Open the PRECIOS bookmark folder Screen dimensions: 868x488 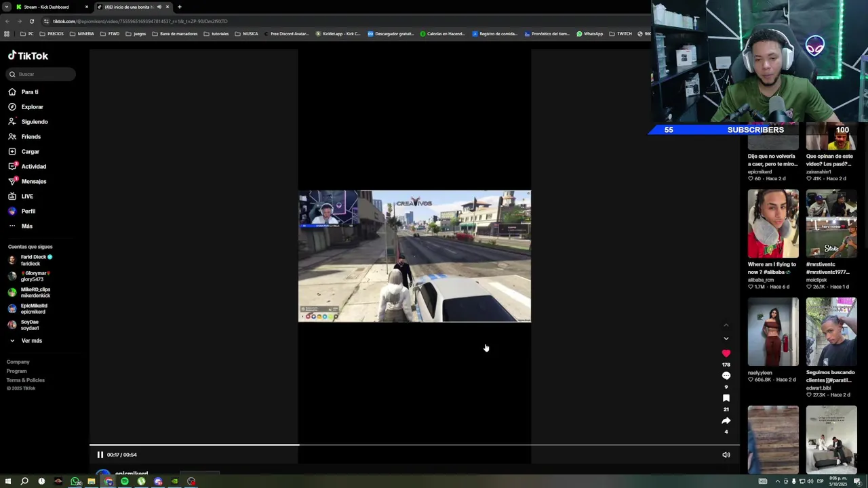(x=52, y=33)
